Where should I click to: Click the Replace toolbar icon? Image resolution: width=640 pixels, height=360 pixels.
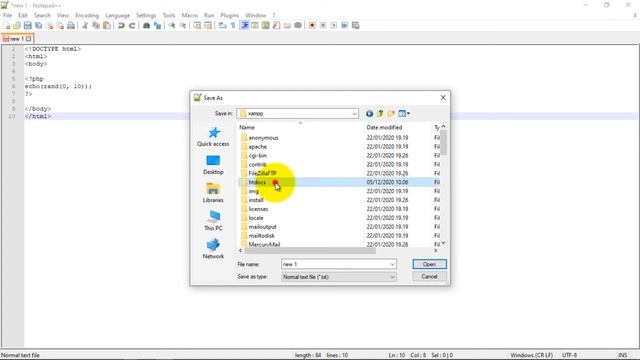[x=157, y=25]
